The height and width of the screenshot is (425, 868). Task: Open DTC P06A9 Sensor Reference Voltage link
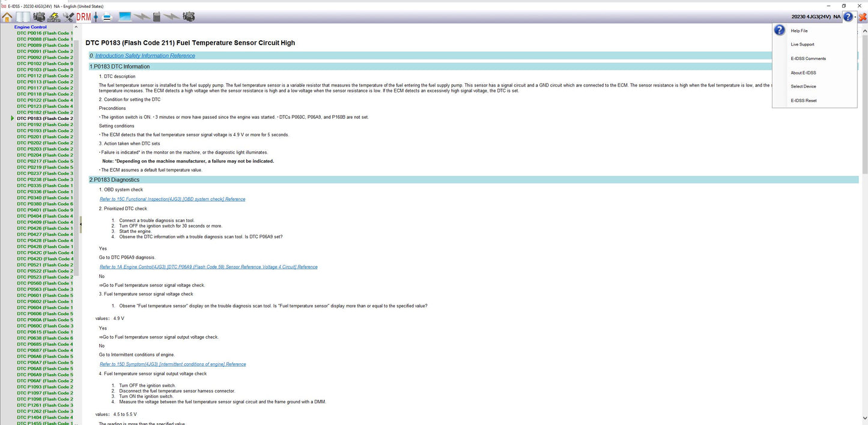208,267
